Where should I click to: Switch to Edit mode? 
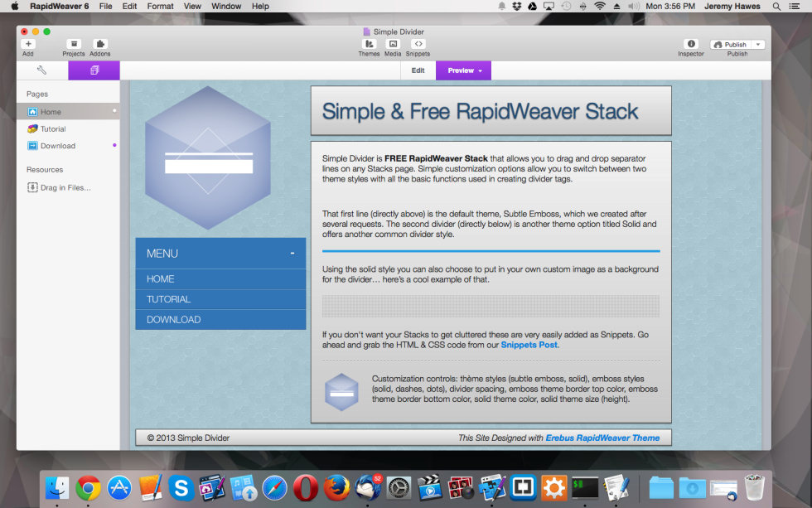(418, 70)
